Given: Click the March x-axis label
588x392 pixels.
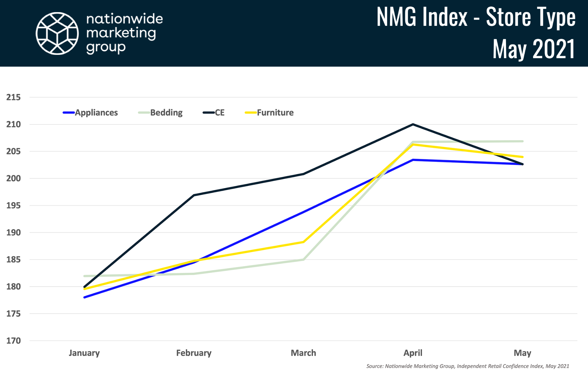Looking at the screenshot, I should point(303,353).
